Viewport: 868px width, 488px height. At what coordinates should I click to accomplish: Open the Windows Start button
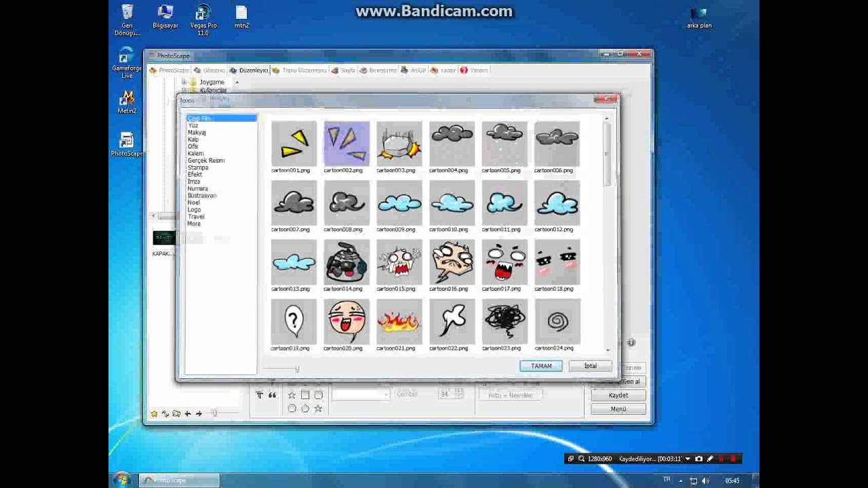(122, 480)
